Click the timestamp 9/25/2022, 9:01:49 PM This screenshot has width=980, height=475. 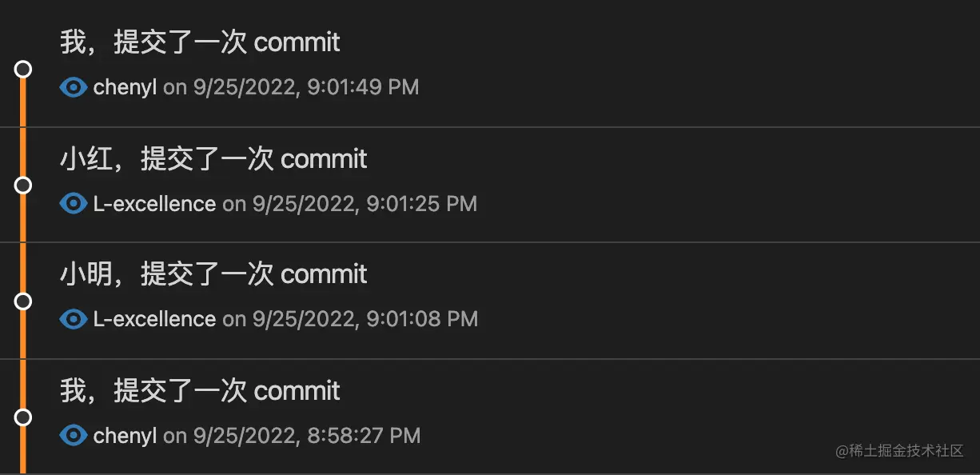(x=306, y=87)
